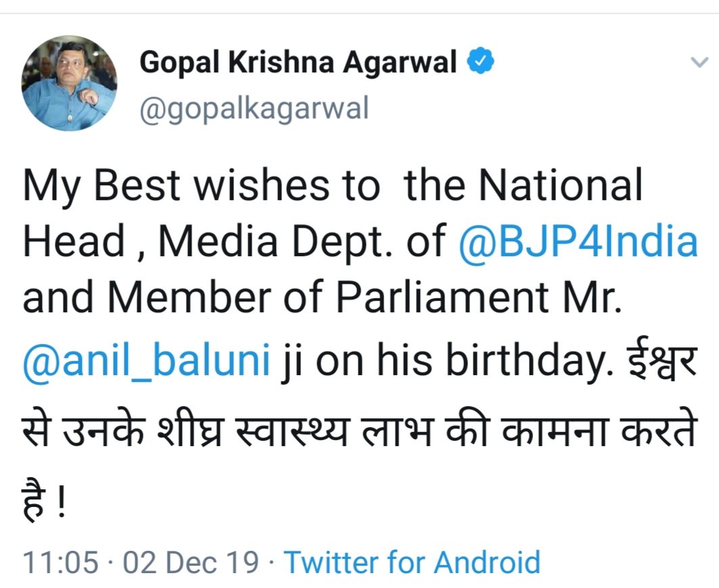The width and height of the screenshot is (719, 588).
Task: Click the 02 Dec 19 date
Action: [x=191, y=562]
